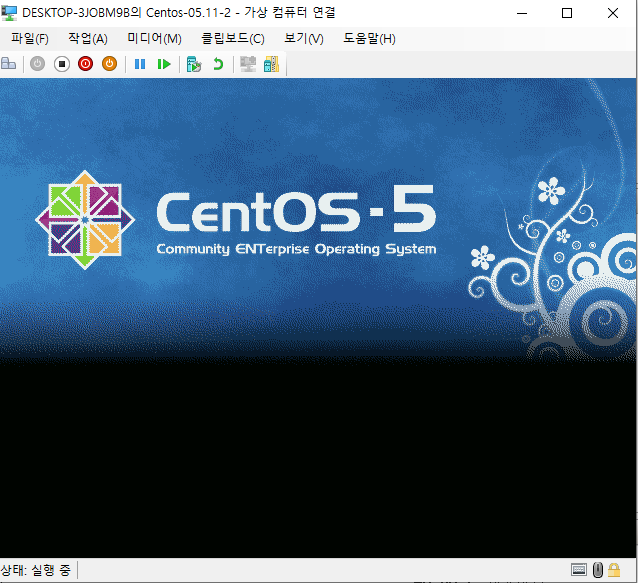
Task: Minimize the virtual machine connection window
Action: (x=522, y=13)
